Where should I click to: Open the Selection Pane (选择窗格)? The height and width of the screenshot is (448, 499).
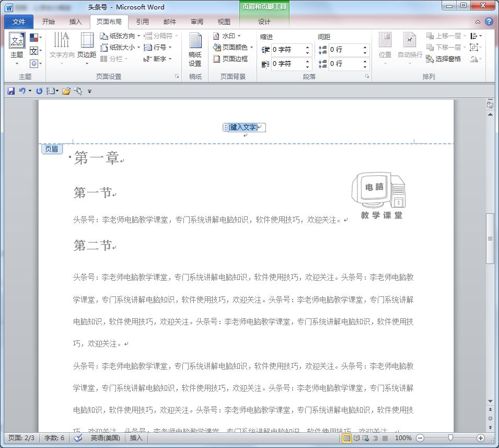coord(443,59)
